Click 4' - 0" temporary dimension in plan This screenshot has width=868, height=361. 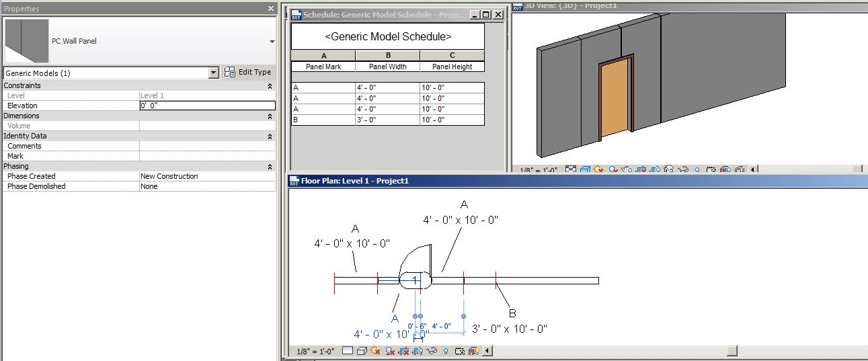(x=441, y=326)
